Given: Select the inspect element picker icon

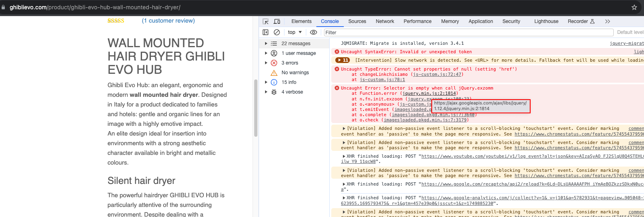Looking at the screenshot, I should [x=266, y=21].
